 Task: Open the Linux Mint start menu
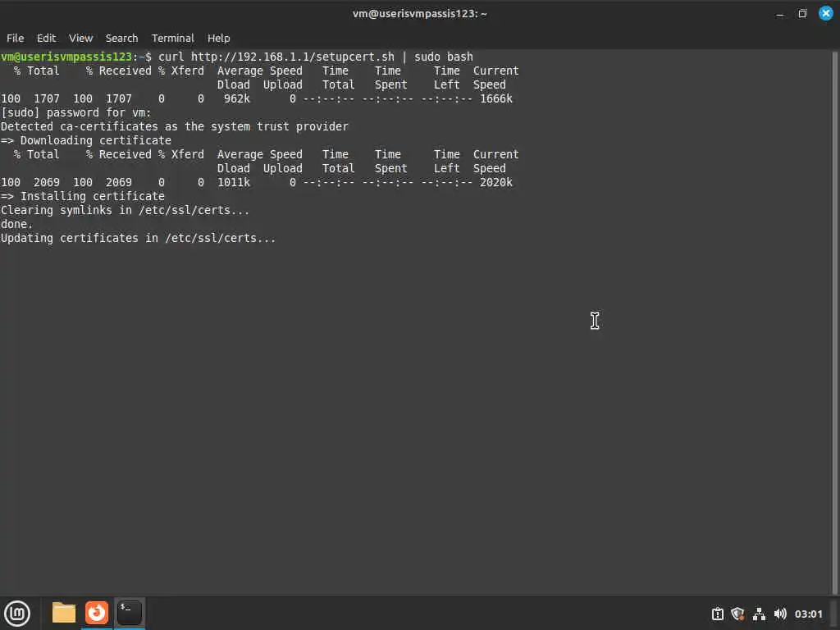[x=17, y=614]
